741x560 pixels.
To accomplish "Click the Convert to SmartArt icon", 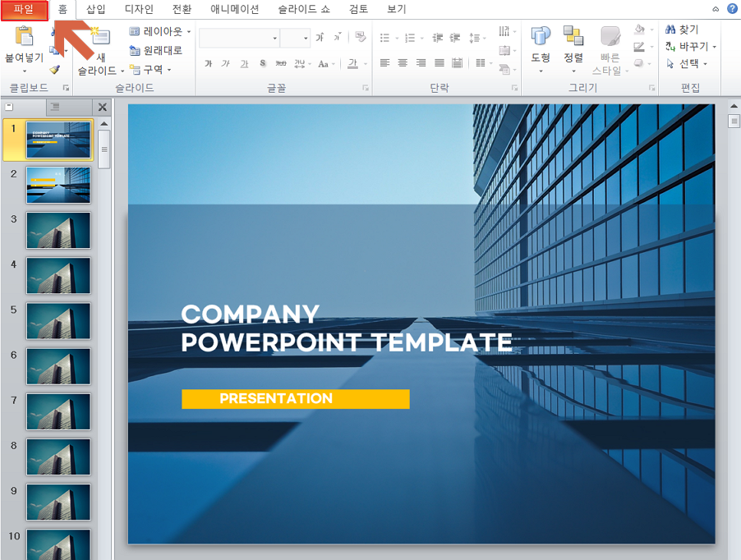I will click(504, 70).
